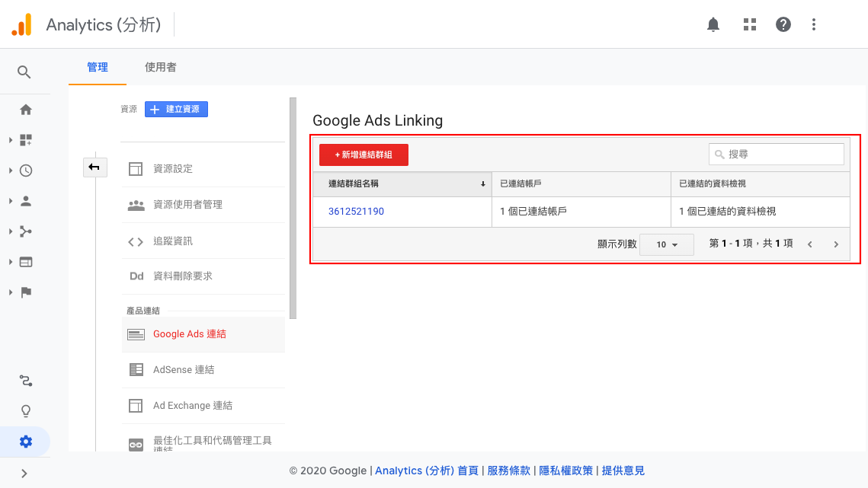
Task: Open Ad Exchange 連結 menu item
Action: pos(203,406)
